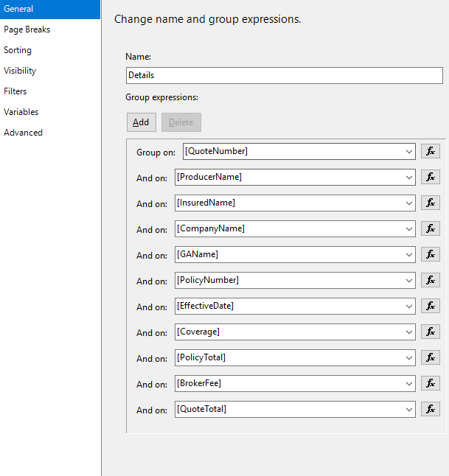This screenshot has width=449, height=476.
Task: Expand the BrokerFee expression dropdown
Action: 409,383
